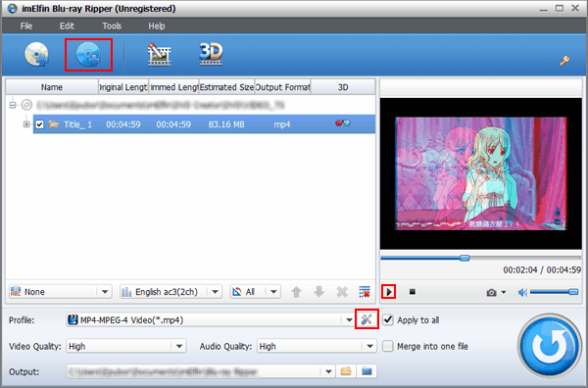588x388 pixels.
Task: Click the Load DVD disc icon
Action: coord(36,55)
